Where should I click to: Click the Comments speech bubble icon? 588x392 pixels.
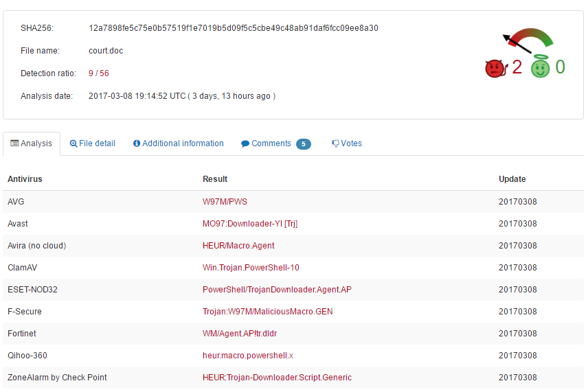point(245,144)
